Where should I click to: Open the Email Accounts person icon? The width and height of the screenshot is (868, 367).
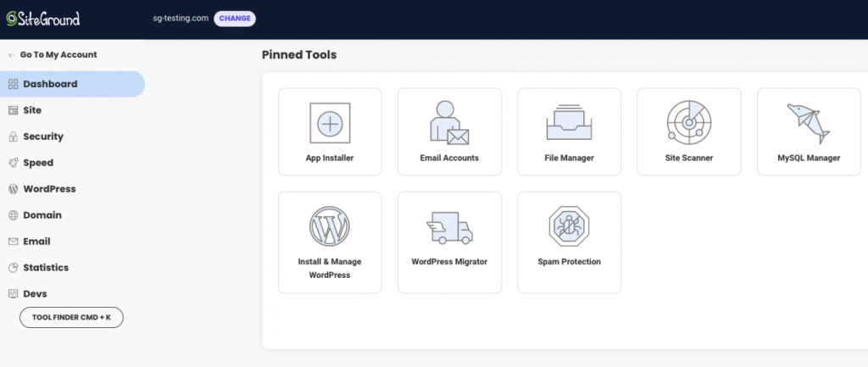pos(449,122)
